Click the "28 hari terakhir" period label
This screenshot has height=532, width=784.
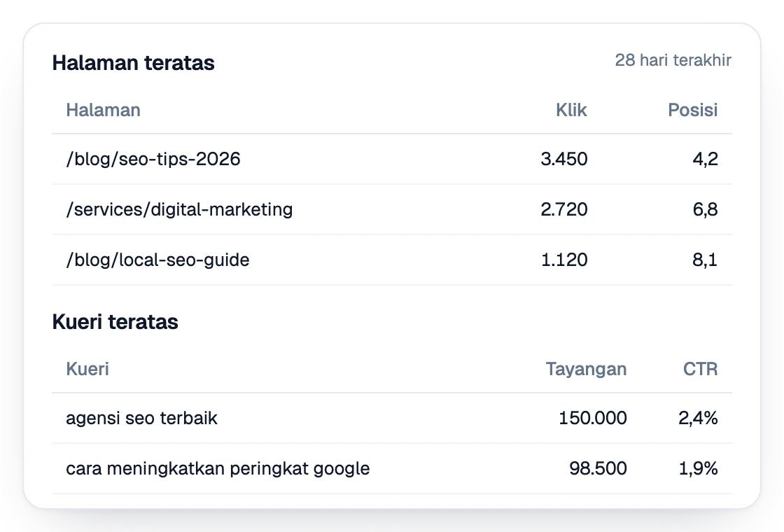pyautogui.click(x=673, y=60)
